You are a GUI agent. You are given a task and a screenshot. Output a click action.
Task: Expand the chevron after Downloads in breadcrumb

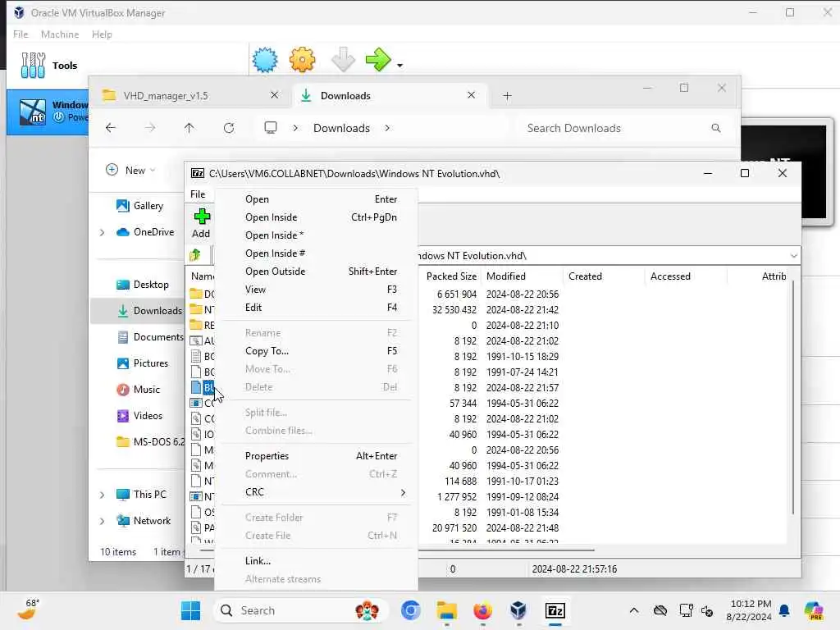pos(387,128)
